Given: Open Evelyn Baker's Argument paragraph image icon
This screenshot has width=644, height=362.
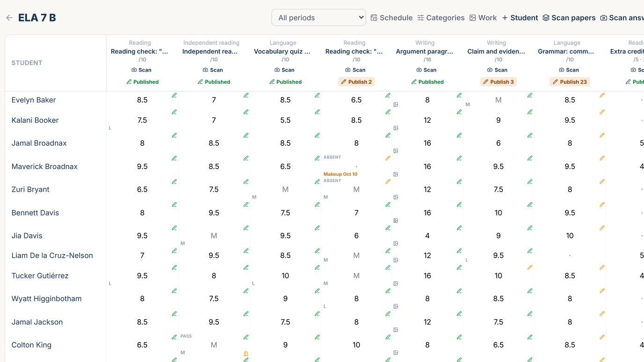Looking at the screenshot, I should pos(395,105).
